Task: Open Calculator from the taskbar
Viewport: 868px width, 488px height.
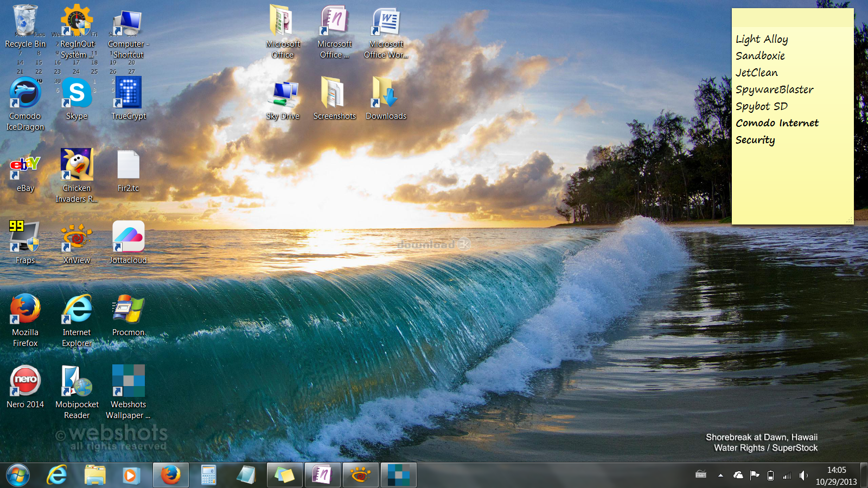Action: [x=208, y=476]
